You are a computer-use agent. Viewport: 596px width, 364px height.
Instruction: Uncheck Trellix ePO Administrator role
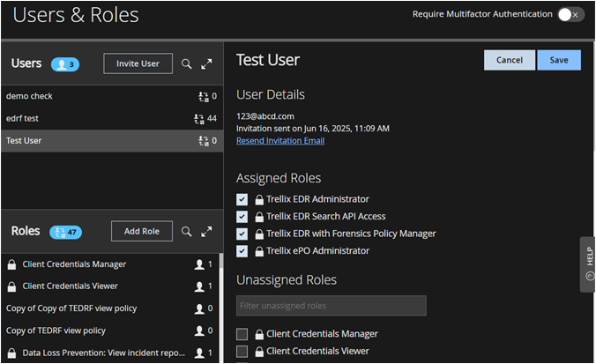coord(242,251)
